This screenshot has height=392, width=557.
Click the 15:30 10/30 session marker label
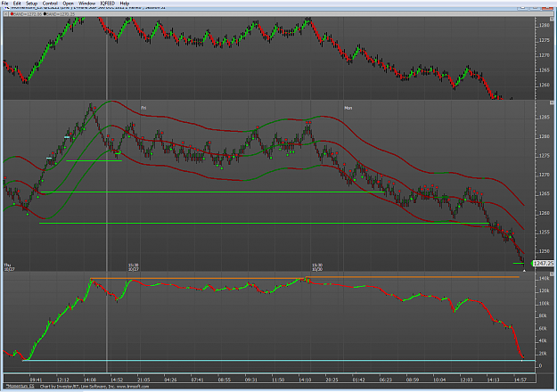(317, 267)
